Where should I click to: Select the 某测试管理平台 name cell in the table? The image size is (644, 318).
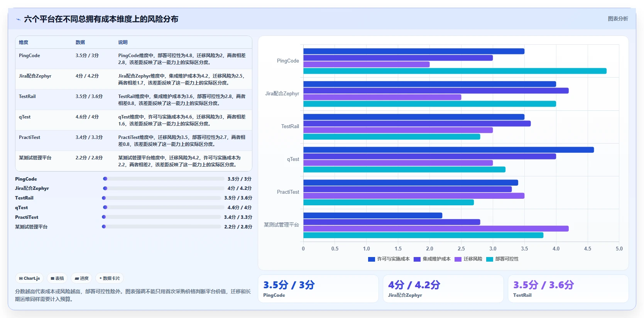point(35,158)
